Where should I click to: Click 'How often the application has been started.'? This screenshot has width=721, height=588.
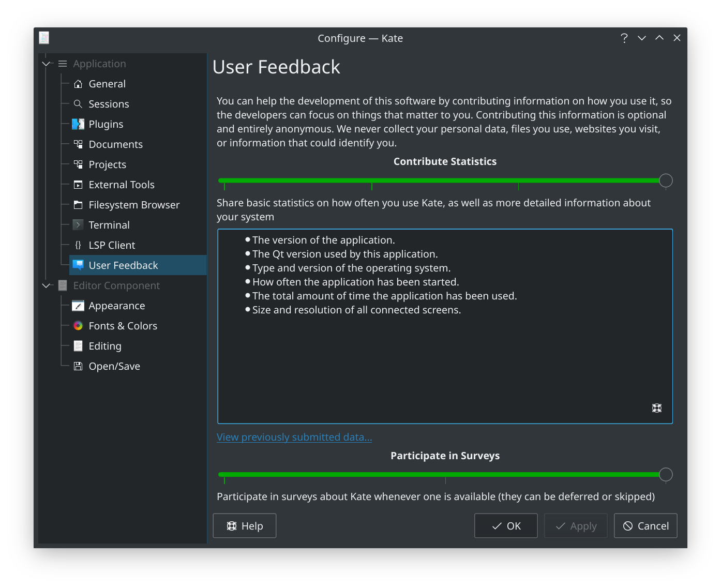pos(355,282)
